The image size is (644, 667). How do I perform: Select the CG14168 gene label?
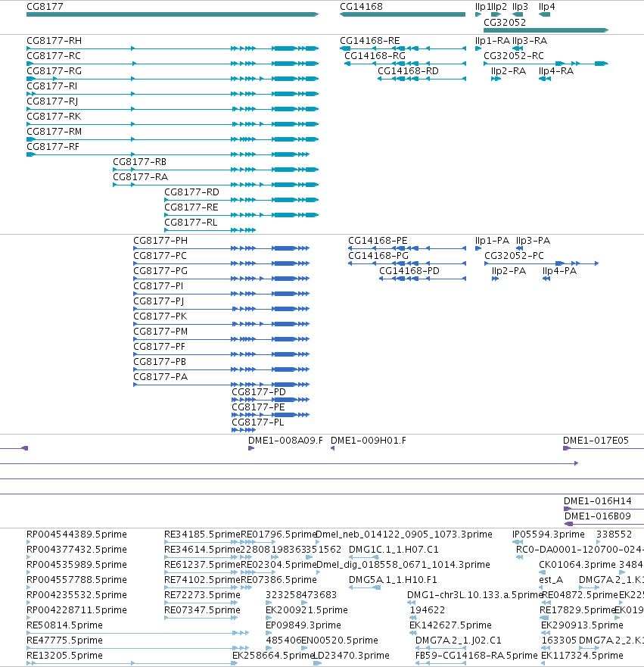(x=361, y=6)
